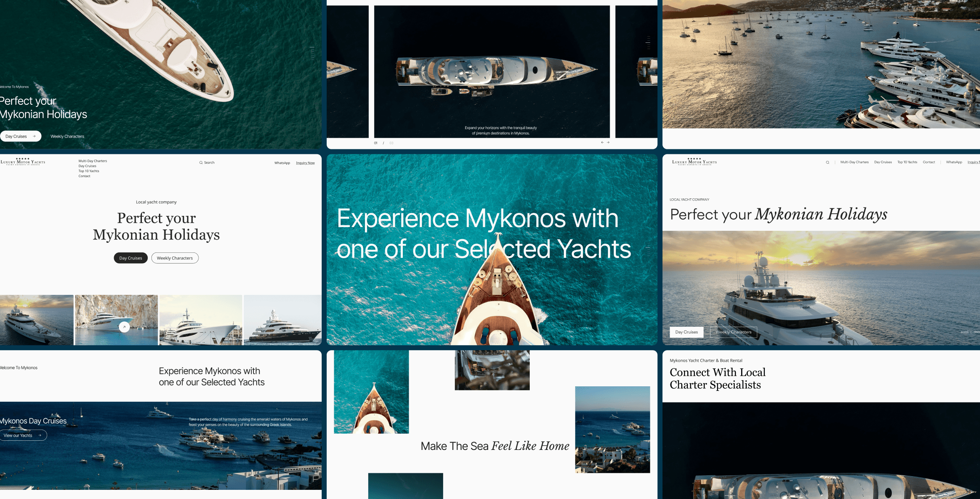Viewport: 980px width, 499px height.
Task: Click the Luxury Motor Yachts logo in right header
Action: coord(694,162)
